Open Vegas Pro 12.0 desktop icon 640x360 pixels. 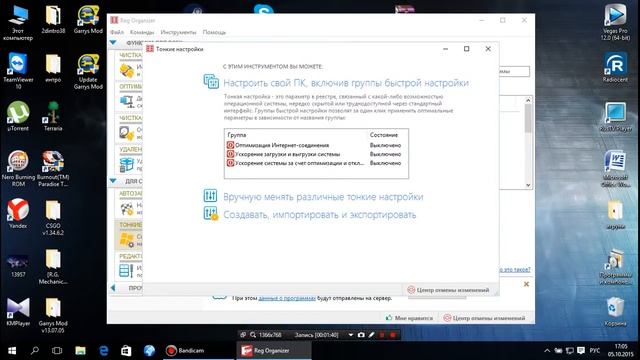[615, 21]
